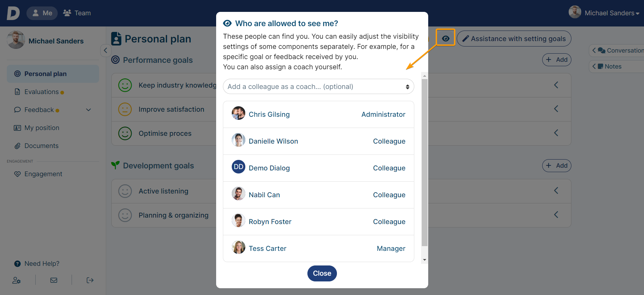Select Tess Carter in the people list
Viewport: 644px width, 295px height.
(318, 248)
